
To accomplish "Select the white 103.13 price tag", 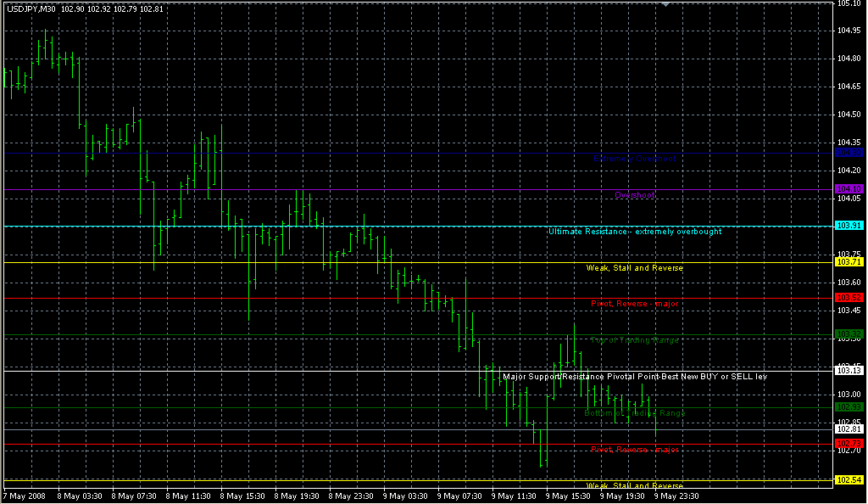I will 849,371.
